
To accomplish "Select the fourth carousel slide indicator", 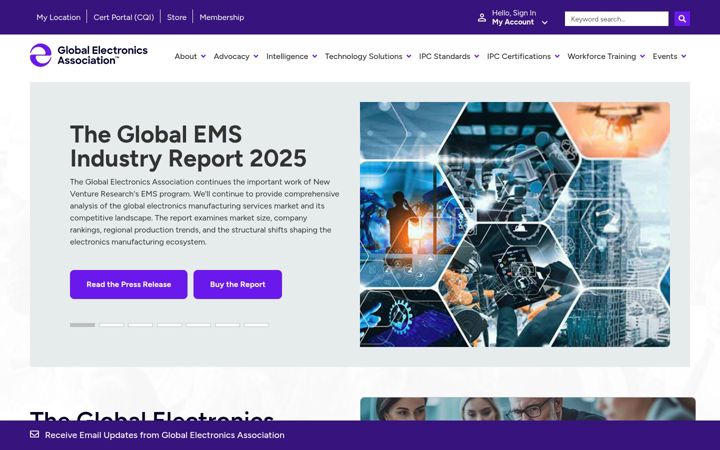I will [x=169, y=325].
